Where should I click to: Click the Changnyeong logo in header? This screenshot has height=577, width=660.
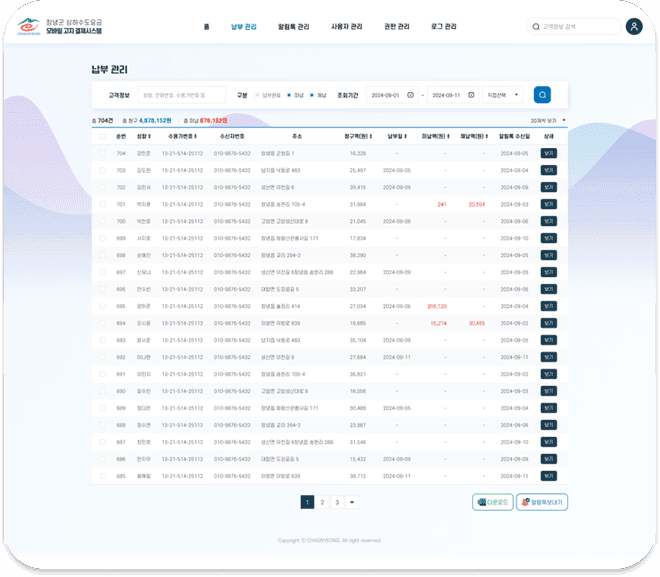(x=29, y=26)
